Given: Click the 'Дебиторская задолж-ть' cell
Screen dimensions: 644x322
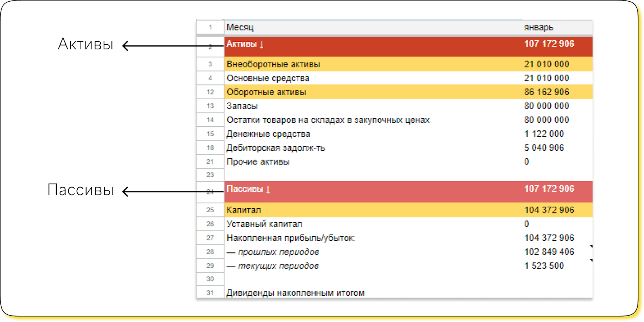Looking at the screenshot, I should [x=275, y=148].
